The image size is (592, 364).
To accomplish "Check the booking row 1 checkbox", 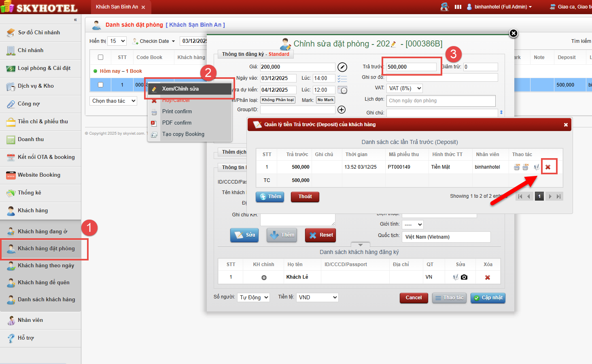I will (101, 85).
